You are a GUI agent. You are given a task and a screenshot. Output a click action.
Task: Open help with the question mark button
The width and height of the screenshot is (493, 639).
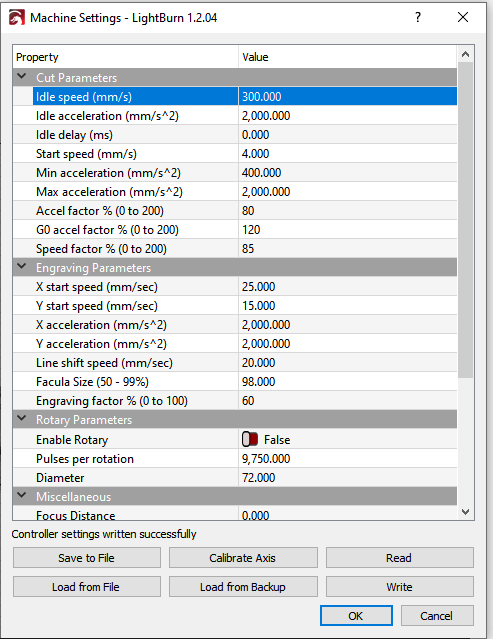(x=418, y=17)
